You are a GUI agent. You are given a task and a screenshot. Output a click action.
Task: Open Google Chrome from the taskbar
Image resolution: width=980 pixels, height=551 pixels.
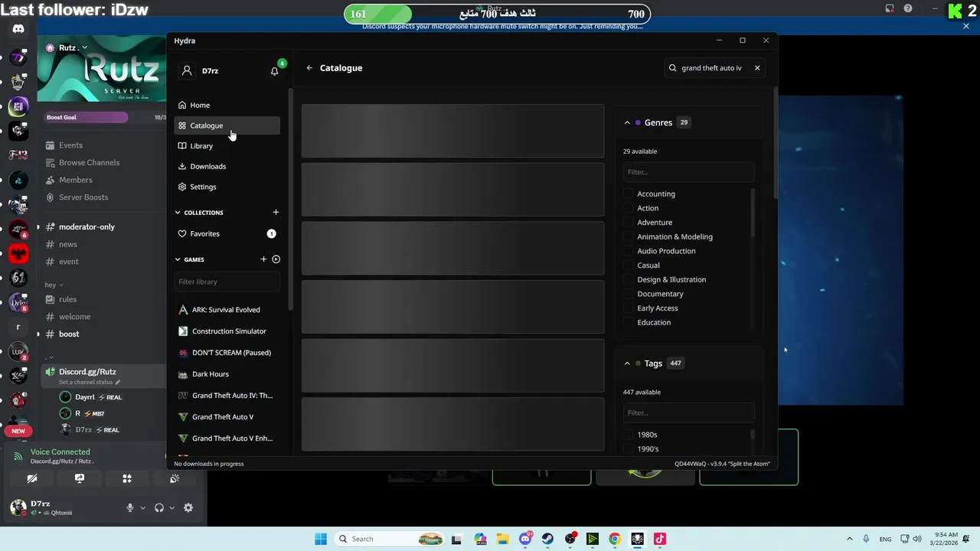tap(615, 539)
